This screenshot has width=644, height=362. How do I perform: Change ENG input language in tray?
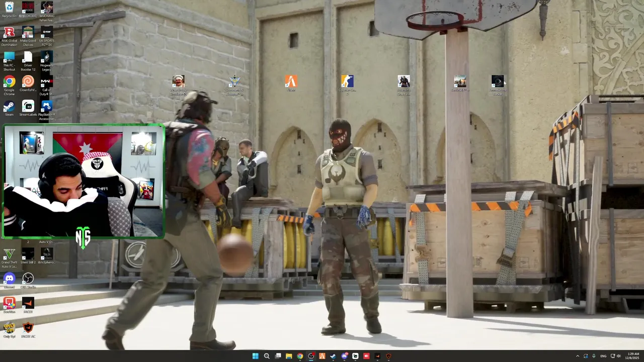pos(603,356)
